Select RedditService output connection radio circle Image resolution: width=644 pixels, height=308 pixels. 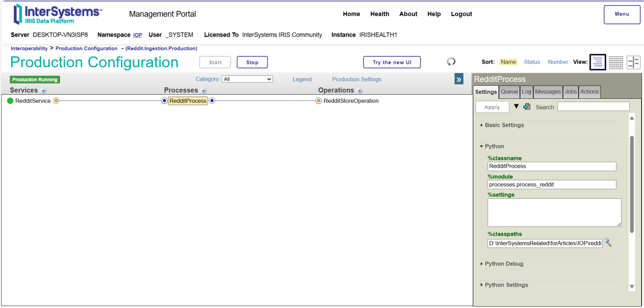[x=56, y=101]
